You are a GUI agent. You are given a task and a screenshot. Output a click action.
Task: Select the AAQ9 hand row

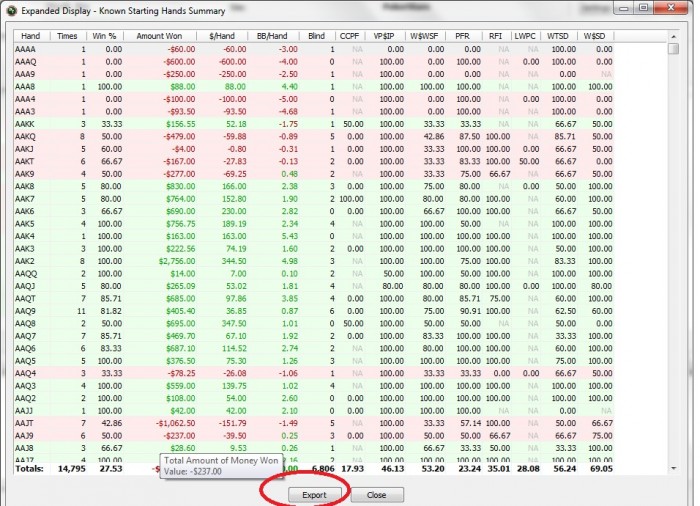(314, 311)
